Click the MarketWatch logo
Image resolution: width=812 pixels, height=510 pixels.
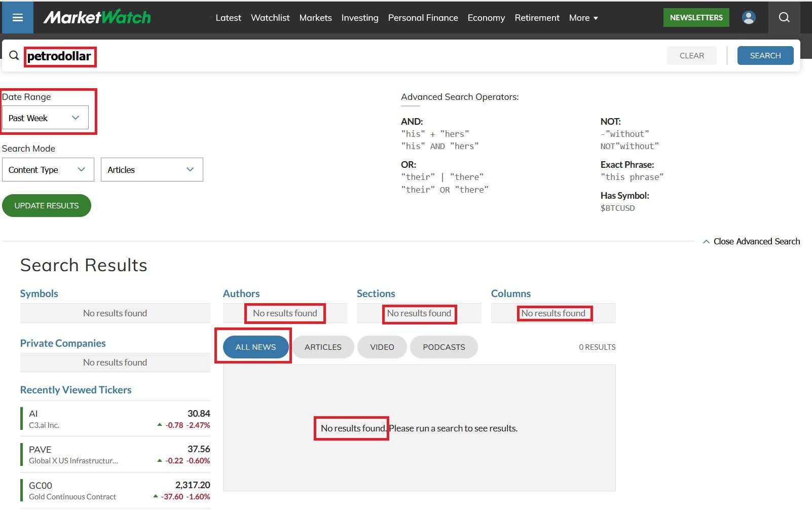(x=97, y=18)
